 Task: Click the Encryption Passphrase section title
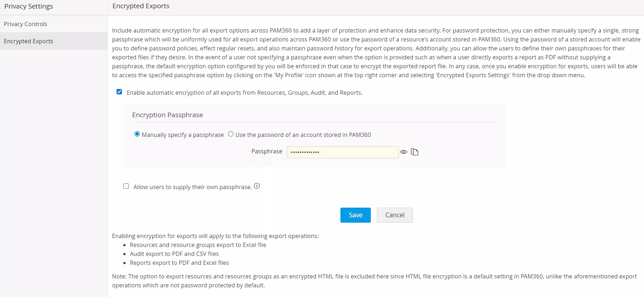click(x=167, y=115)
